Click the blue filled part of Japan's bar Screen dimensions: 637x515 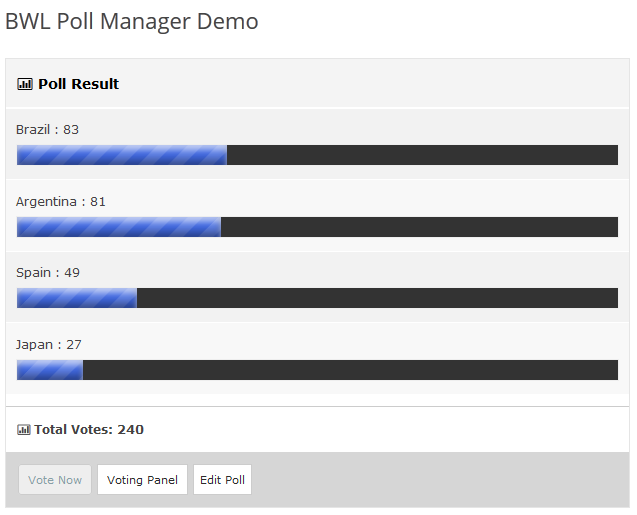point(50,370)
